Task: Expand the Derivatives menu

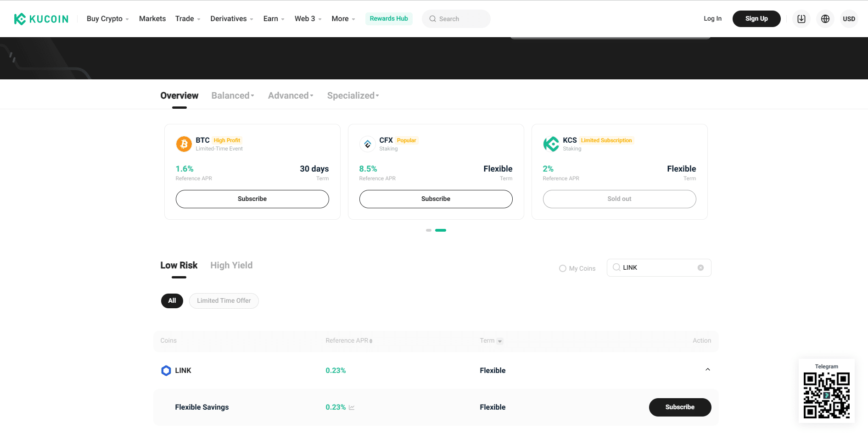Action: tap(232, 19)
